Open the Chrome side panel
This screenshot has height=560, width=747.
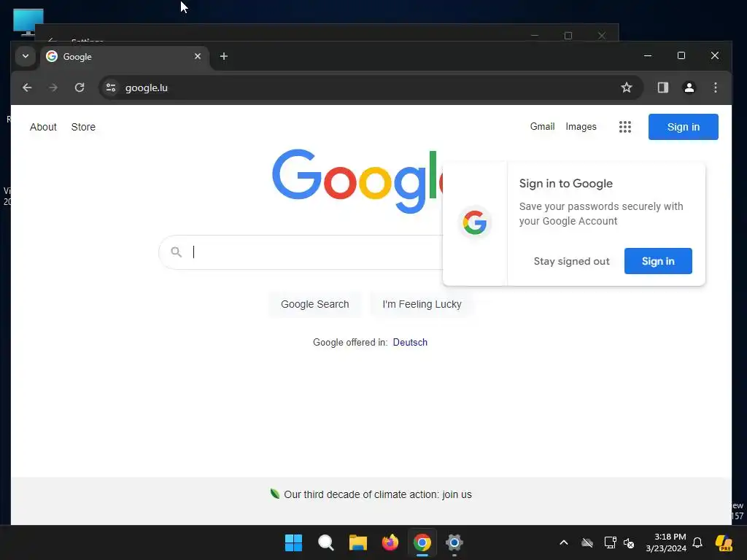click(x=662, y=87)
